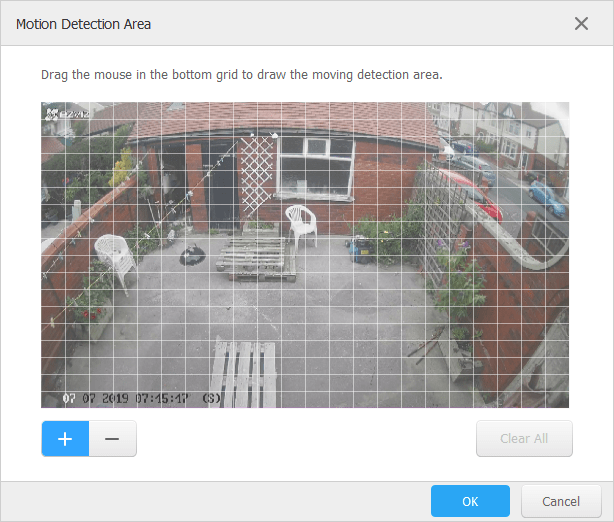Cancel the Motion Detection Area dialog
614x522 pixels.
pos(561,501)
